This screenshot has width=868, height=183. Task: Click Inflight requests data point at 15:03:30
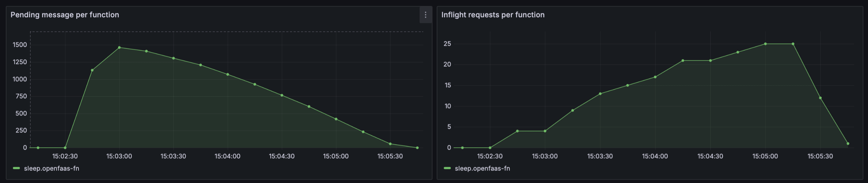click(600, 94)
